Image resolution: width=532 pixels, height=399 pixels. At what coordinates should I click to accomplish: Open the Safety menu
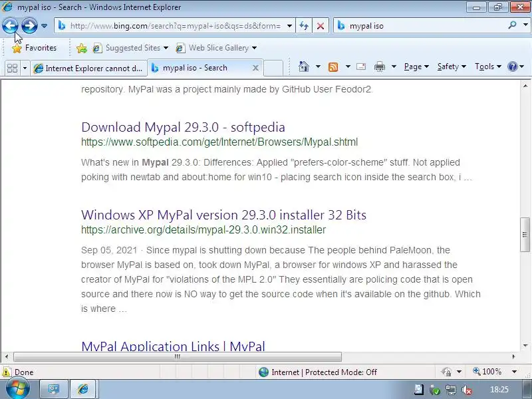coord(452,66)
